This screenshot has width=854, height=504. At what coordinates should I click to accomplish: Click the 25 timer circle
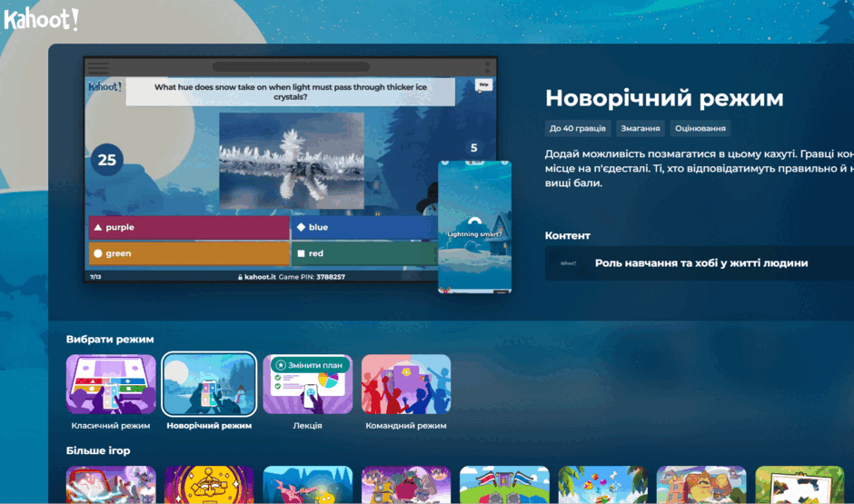click(x=107, y=160)
